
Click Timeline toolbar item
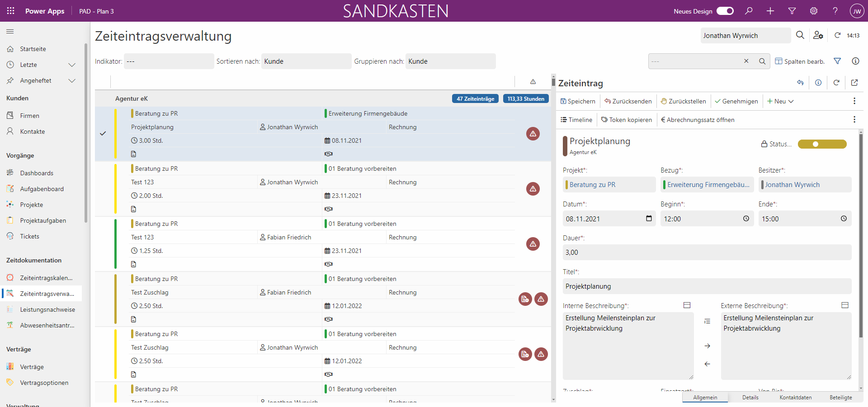pos(576,120)
